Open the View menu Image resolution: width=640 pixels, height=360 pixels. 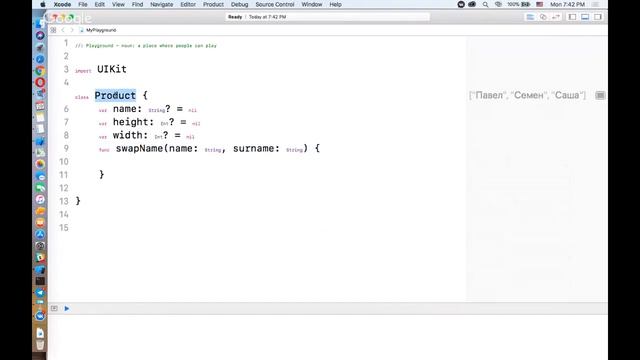coord(118,4)
